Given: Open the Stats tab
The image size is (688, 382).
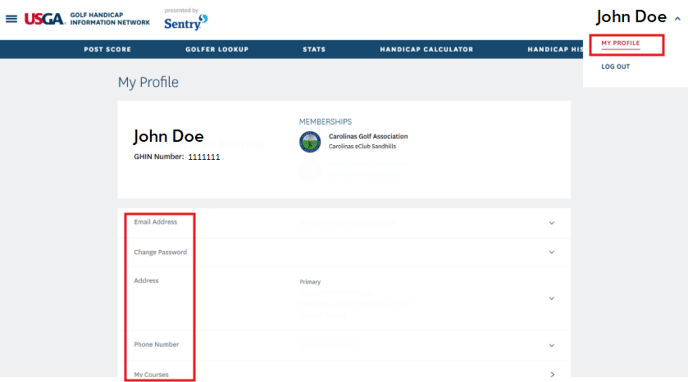Looking at the screenshot, I should coord(314,49).
